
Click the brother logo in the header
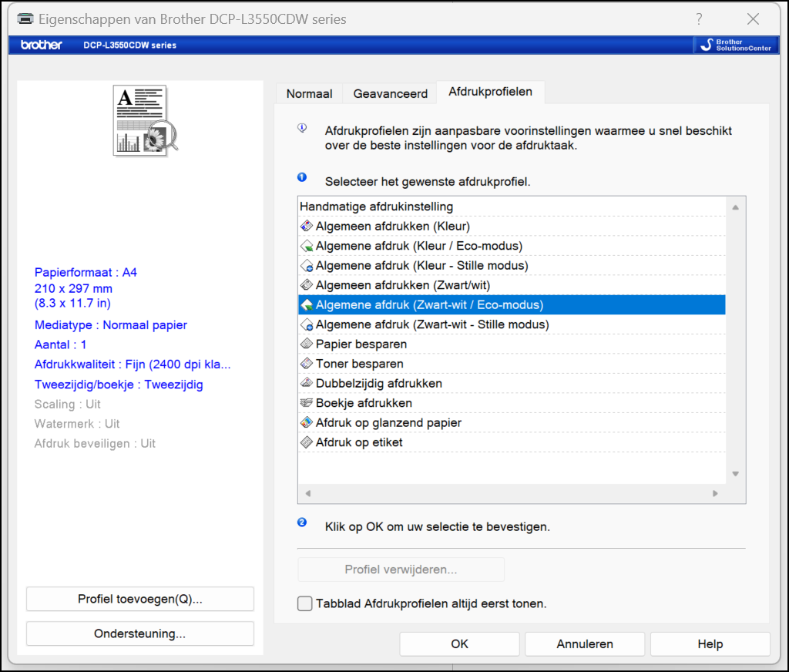coord(42,45)
